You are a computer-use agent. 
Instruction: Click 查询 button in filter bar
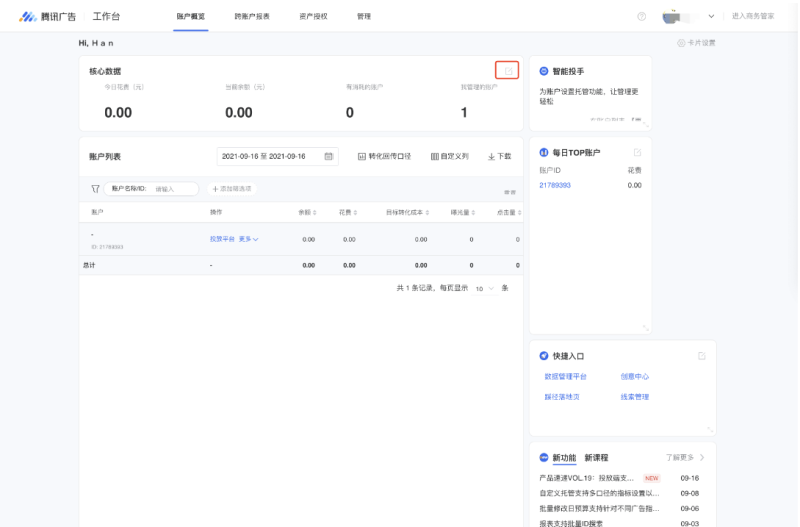pos(510,192)
